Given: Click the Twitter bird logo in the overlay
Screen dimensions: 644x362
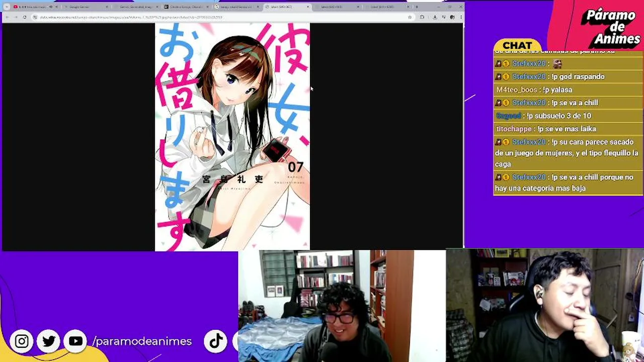Looking at the screenshot, I should pos(49,341).
